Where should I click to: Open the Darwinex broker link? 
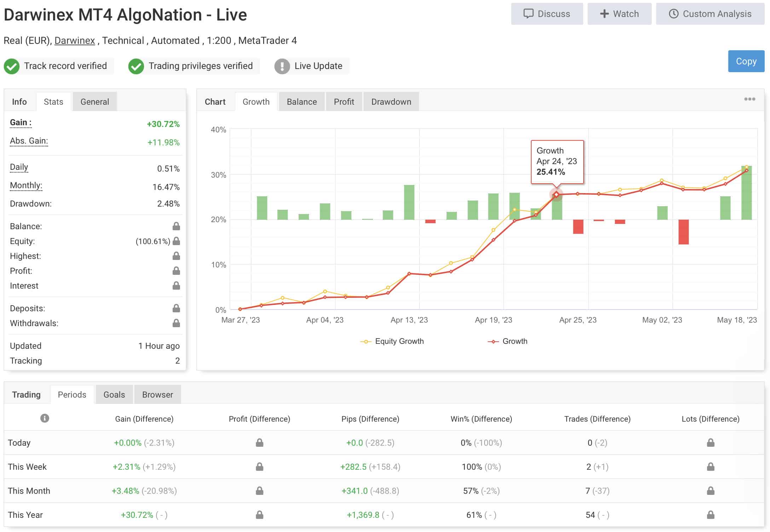(75, 41)
